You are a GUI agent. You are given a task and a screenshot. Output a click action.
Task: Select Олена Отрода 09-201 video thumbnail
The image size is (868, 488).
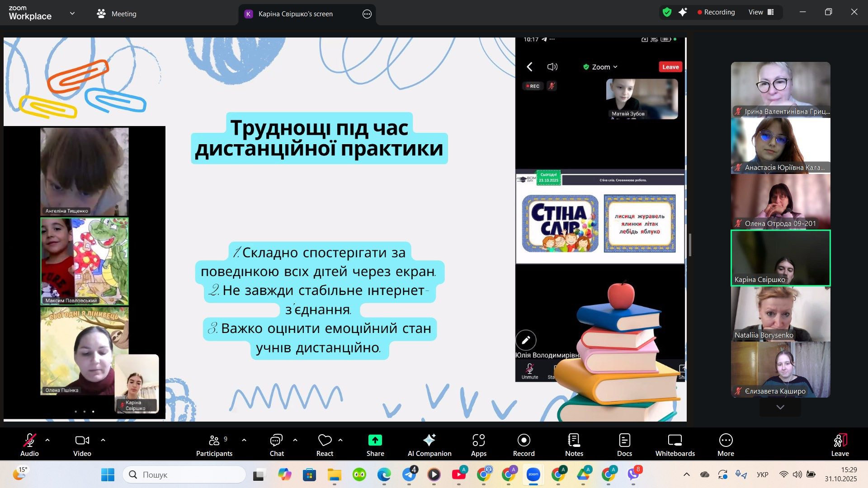pyautogui.click(x=781, y=202)
